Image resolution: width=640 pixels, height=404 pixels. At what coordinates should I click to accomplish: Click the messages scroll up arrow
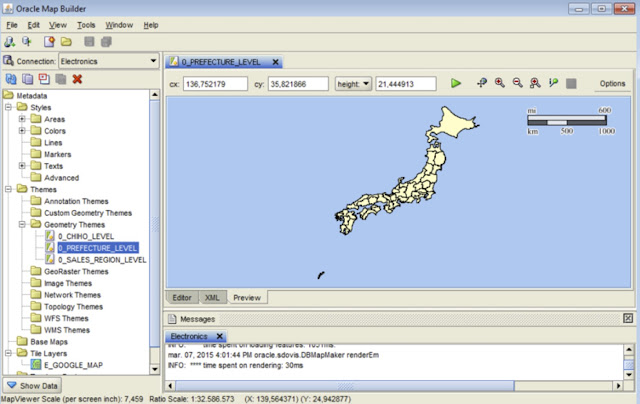(629, 350)
